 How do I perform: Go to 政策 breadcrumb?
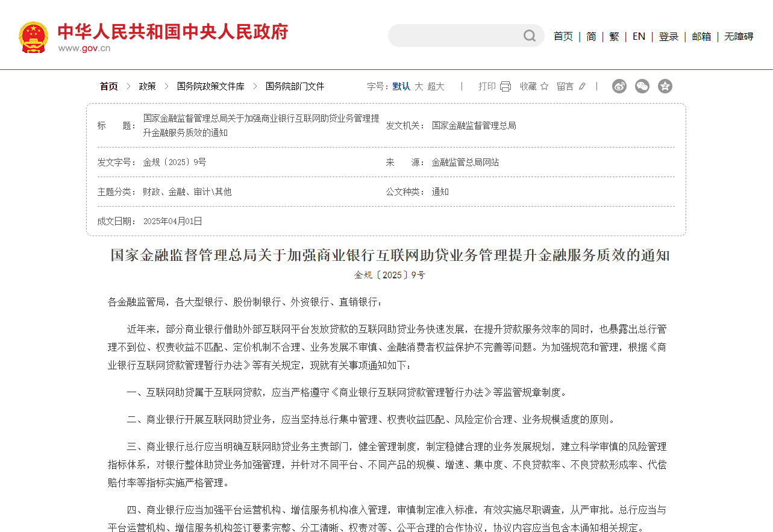(x=148, y=87)
